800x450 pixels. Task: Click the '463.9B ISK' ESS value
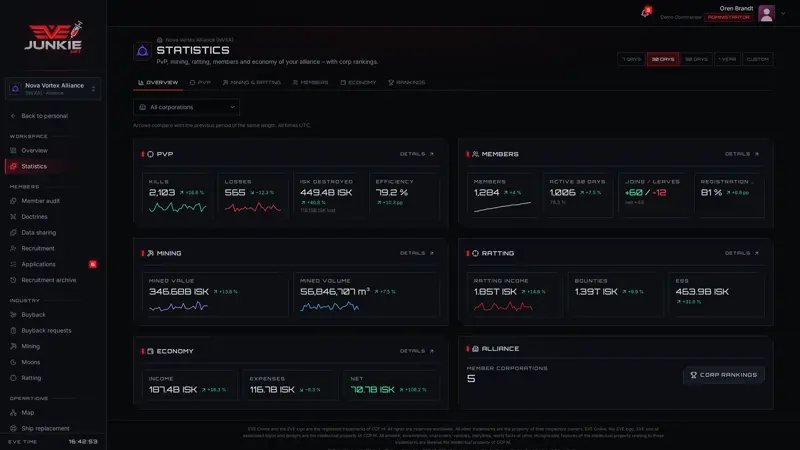(x=702, y=292)
